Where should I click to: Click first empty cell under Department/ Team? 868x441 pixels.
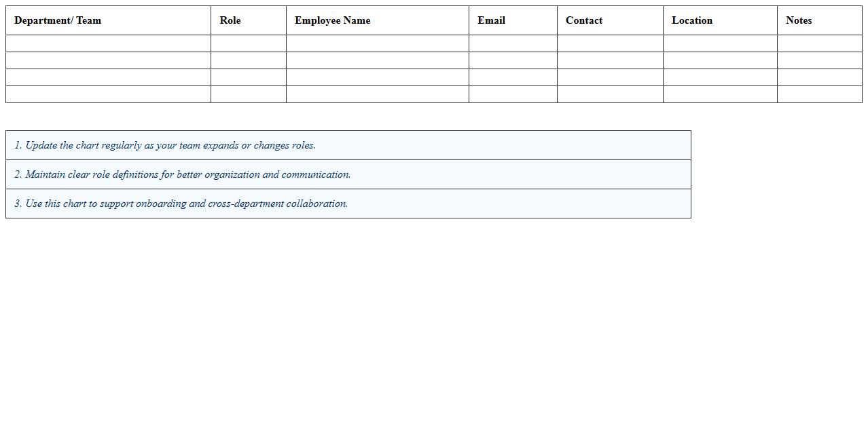(x=108, y=43)
